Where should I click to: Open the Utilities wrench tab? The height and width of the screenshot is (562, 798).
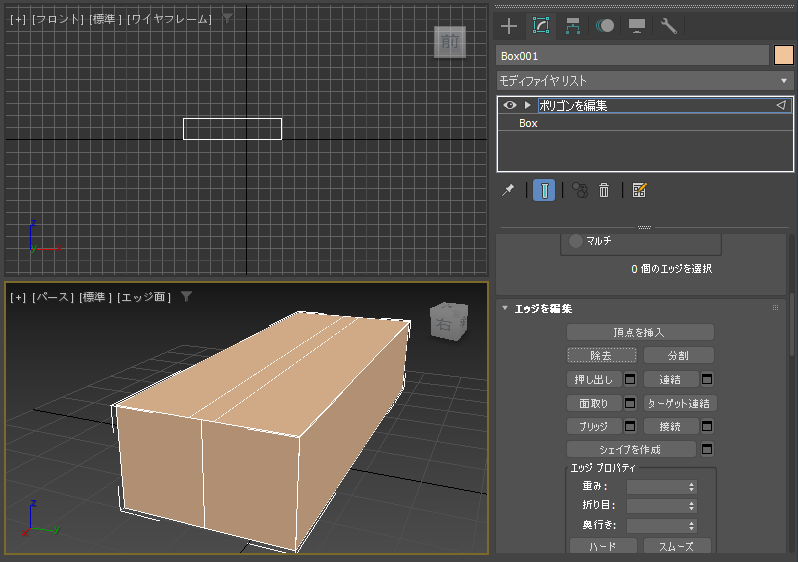[x=668, y=26]
